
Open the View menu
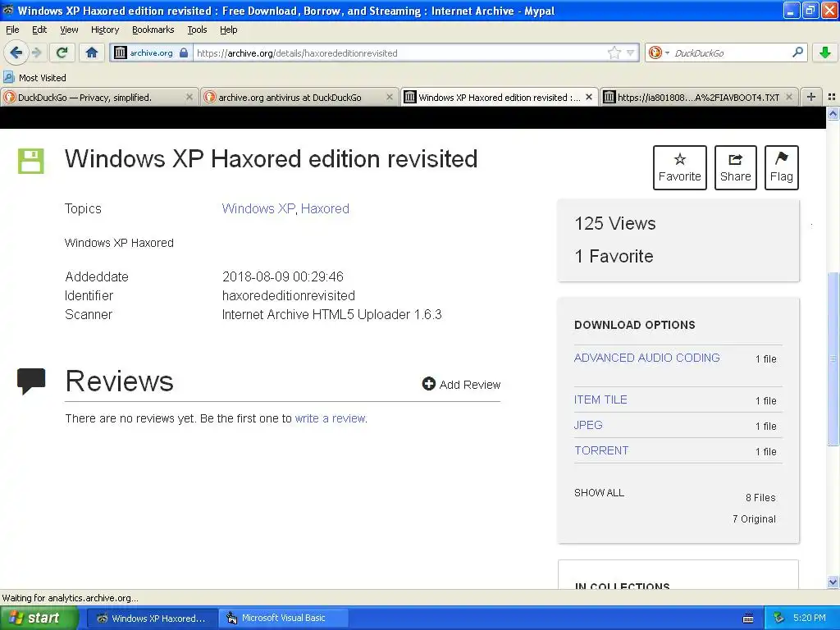pyautogui.click(x=69, y=30)
